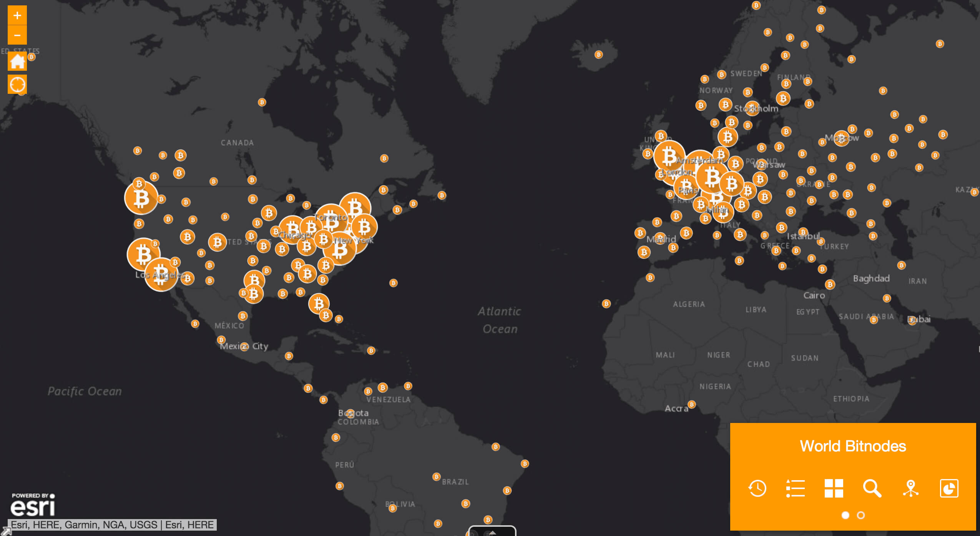Select the Bitcoin marker overlapping Madrid label
The image size is (980, 536).
pyautogui.click(x=659, y=238)
